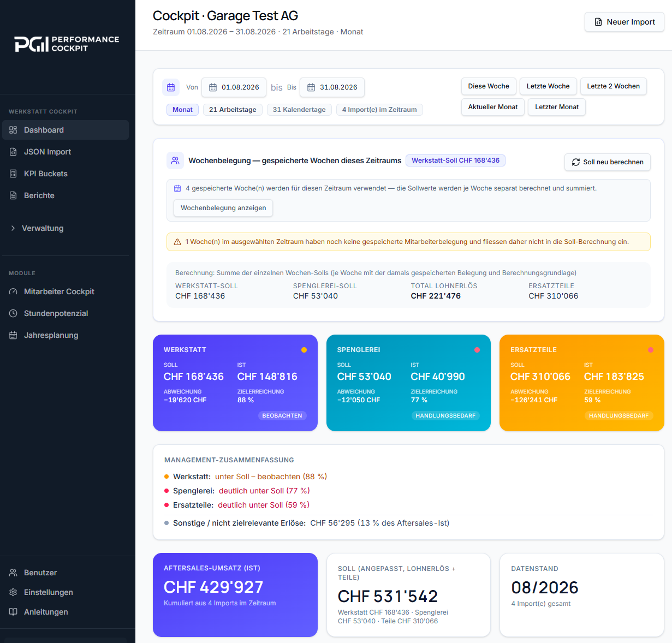This screenshot has width=672, height=643.
Task: Select the Letzte Woche preset
Action: coord(548,86)
